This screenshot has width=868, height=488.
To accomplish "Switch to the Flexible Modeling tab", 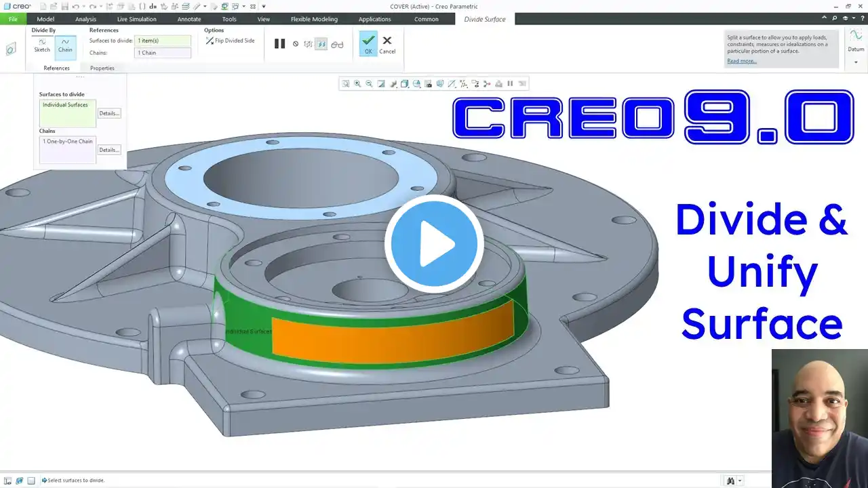I will (x=314, y=19).
